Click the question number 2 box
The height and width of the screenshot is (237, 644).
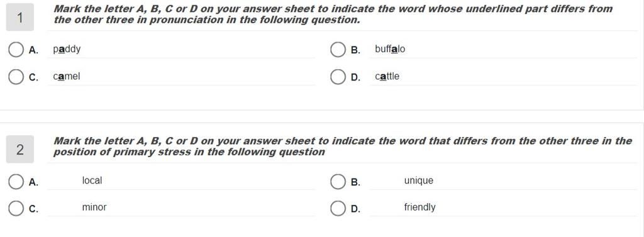tap(19, 150)
